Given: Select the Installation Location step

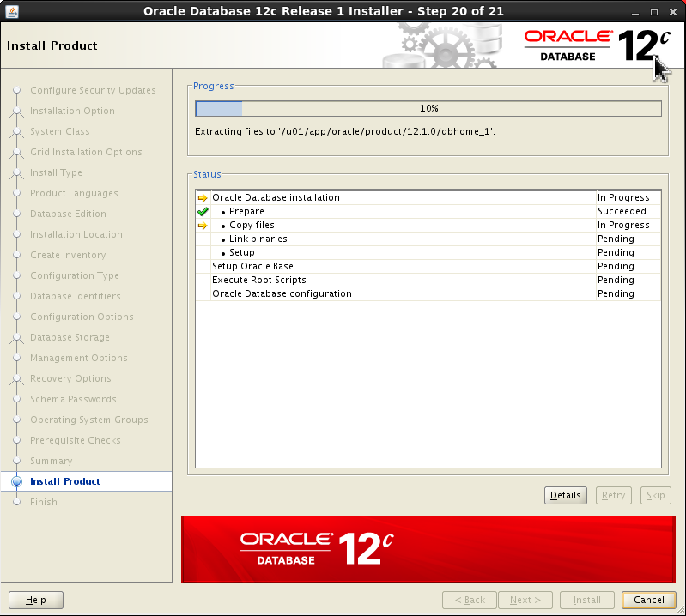Looking at the screenshot, I should pos(76,234).
